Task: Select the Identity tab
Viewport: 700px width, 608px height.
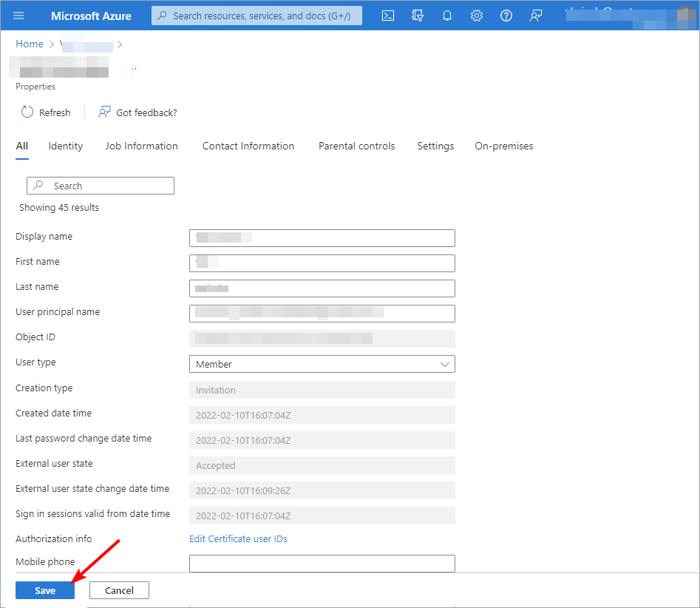Action: tap(65, 146)
